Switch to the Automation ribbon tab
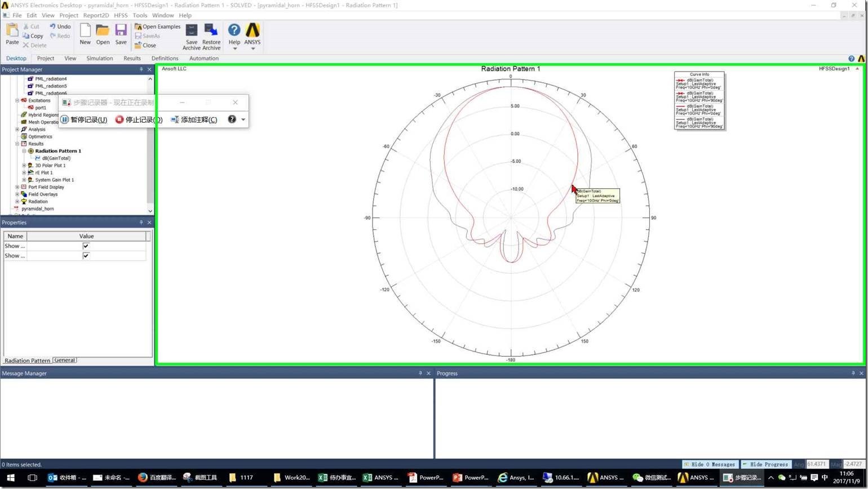The image size is (868, 489). coord(204,59)
